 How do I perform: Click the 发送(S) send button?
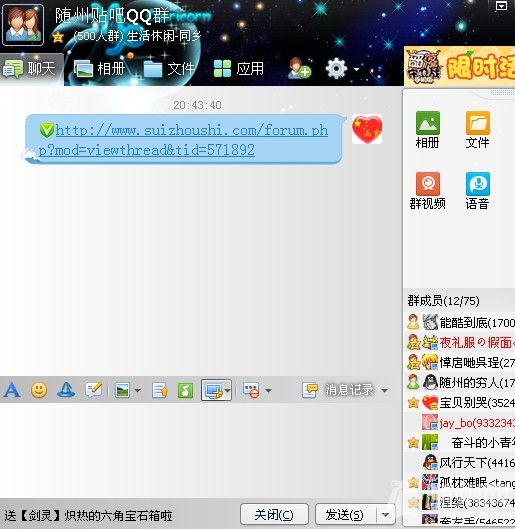coord(345,515)
